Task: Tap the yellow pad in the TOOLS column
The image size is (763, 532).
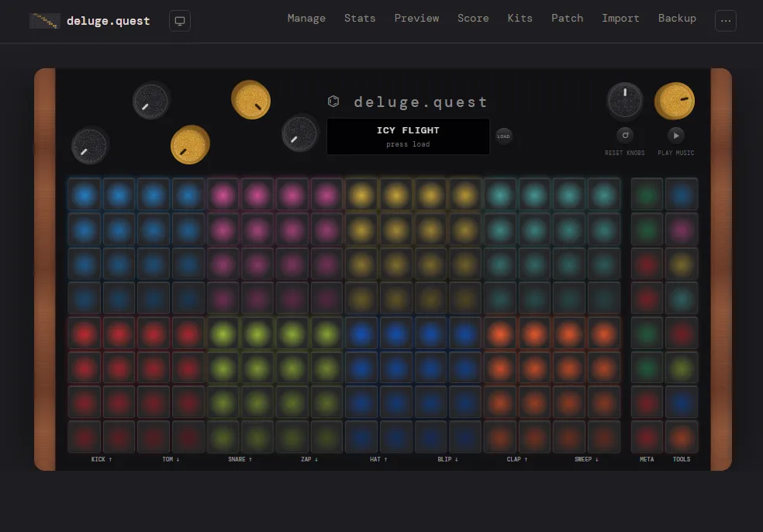Action: [682, 264]
